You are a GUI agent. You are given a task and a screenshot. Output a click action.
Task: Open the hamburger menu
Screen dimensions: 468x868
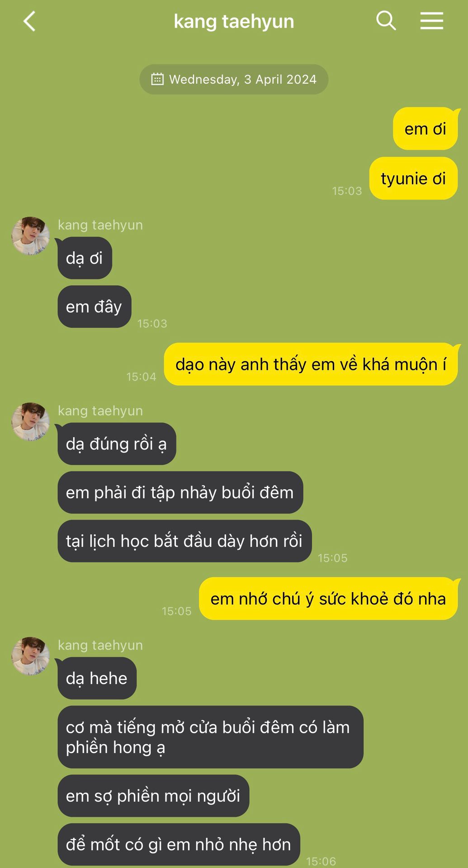(431, 21)
